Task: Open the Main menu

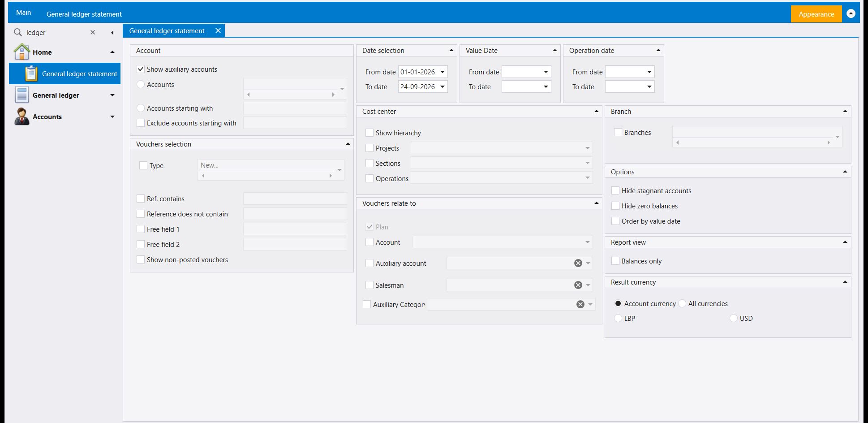Action: [24, 13]
